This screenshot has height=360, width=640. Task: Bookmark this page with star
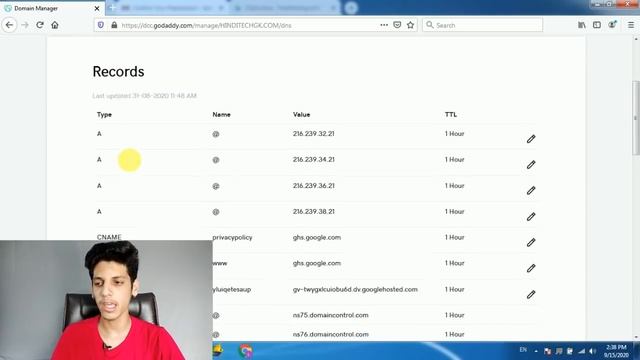(x=411, y=25)
